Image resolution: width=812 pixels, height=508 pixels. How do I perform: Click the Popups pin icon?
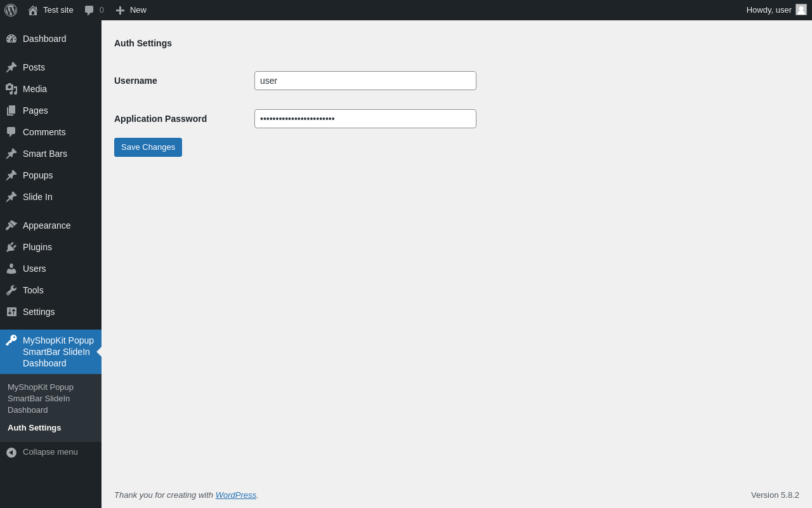coord(11,175)
